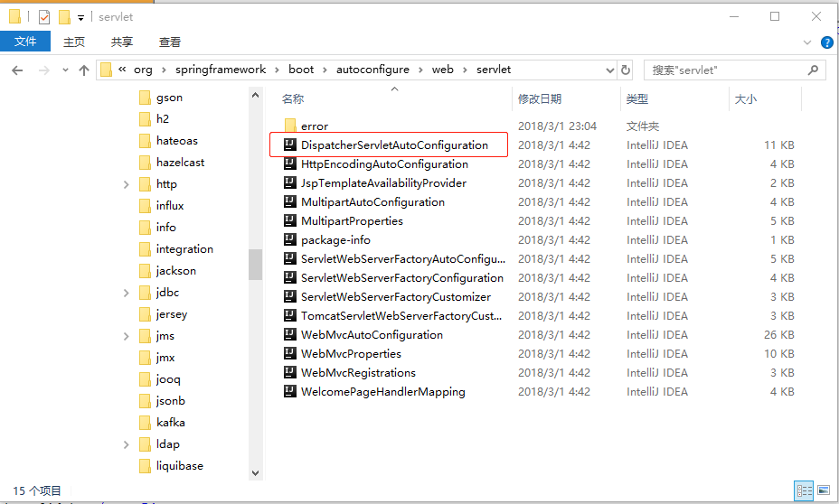
Task: Click the search magnifier icon
Action: (813, 70)
